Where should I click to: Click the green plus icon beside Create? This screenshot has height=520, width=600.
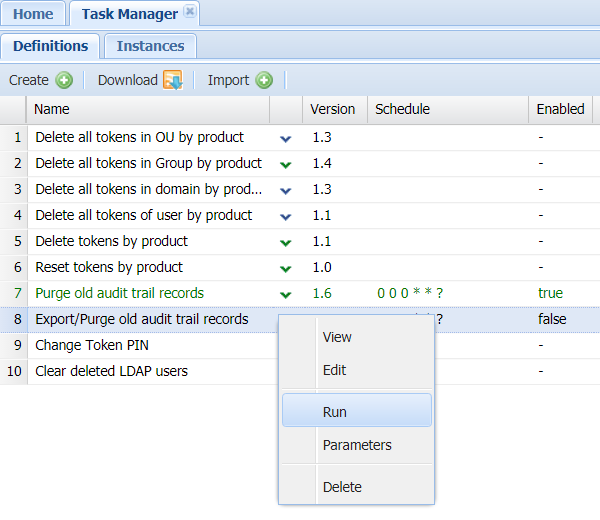(64, 80)
